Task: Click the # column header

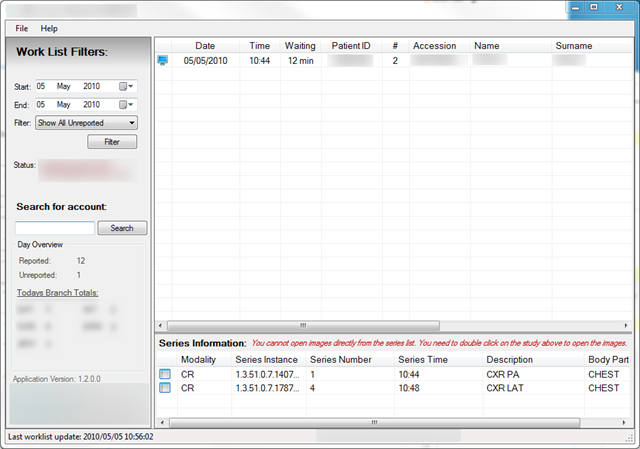Action: (395, 46)
